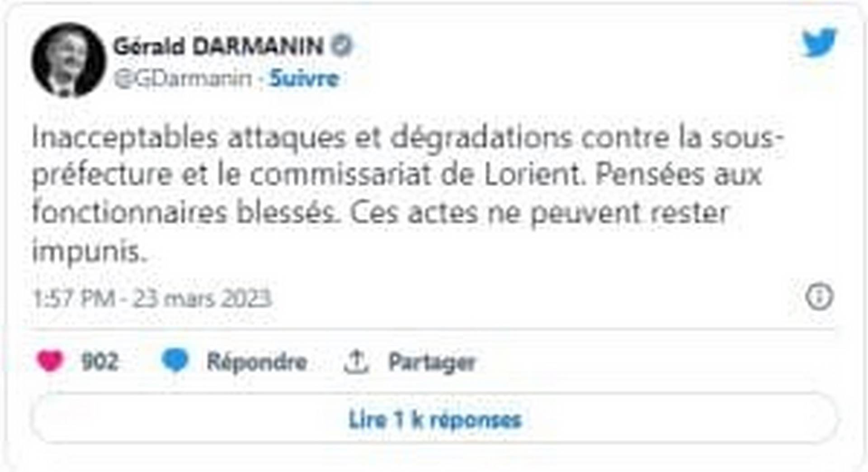Open Gérald Darmanin's profile picture
This screenshot has height=472, width=868.
click(x=68, y=60)
